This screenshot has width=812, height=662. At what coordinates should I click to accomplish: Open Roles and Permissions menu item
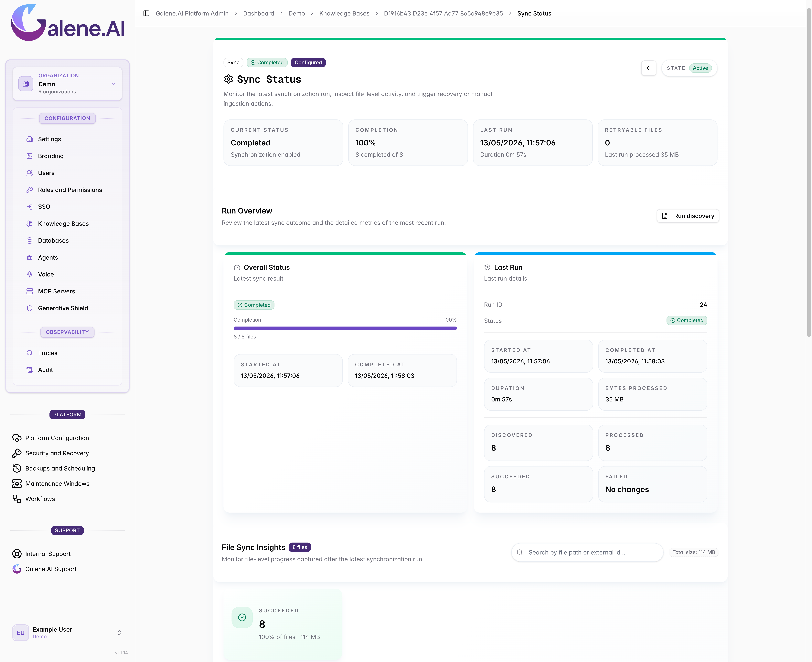pos(70,190)
